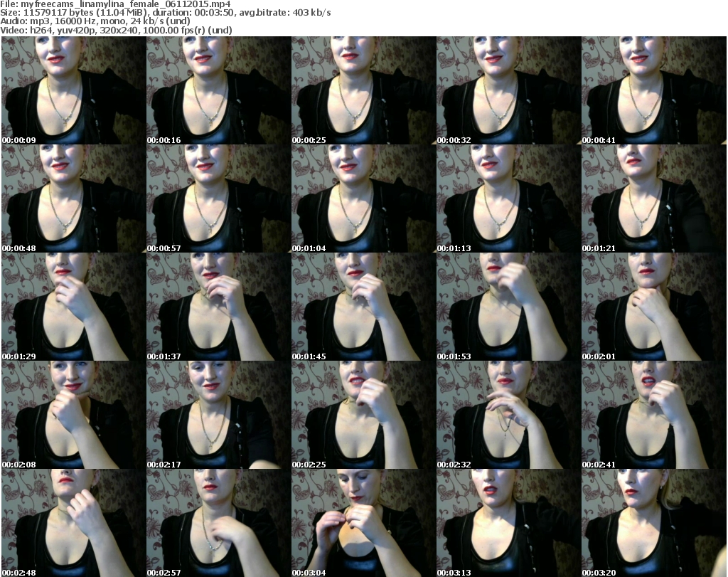Click the 'Video: h264, yuv420p' line
This screenshot has width=728, height=577.
click(116, 30)
